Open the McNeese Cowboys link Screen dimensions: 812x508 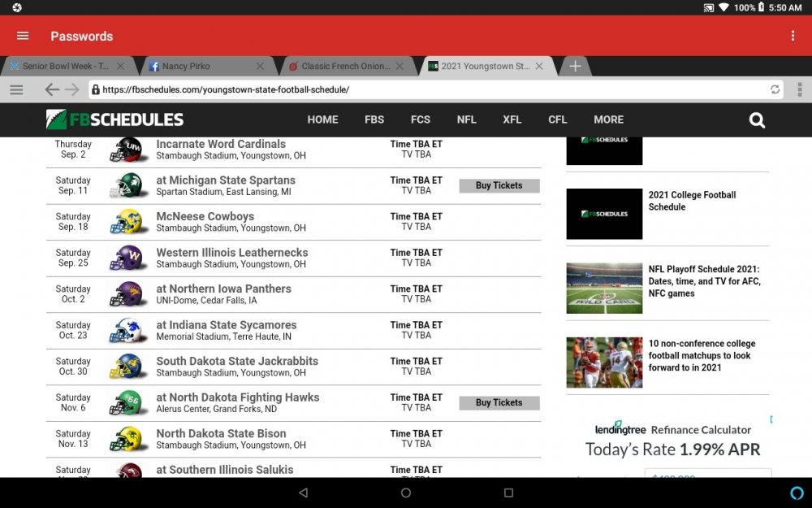point(205,216)
